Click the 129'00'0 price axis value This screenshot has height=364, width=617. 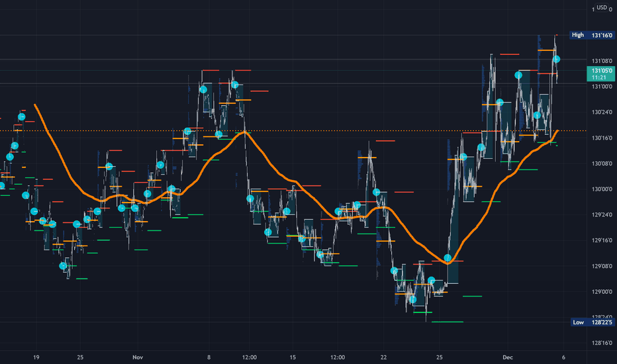[x=602, y=292]
